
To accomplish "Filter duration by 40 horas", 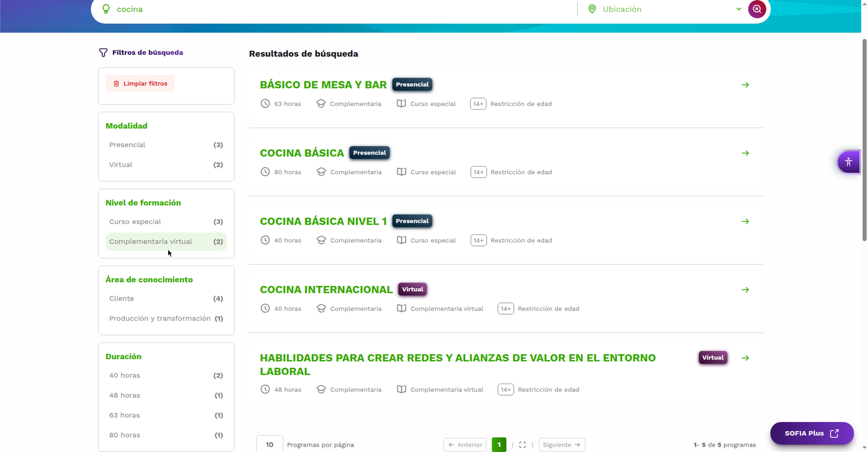I will (166, 375).
